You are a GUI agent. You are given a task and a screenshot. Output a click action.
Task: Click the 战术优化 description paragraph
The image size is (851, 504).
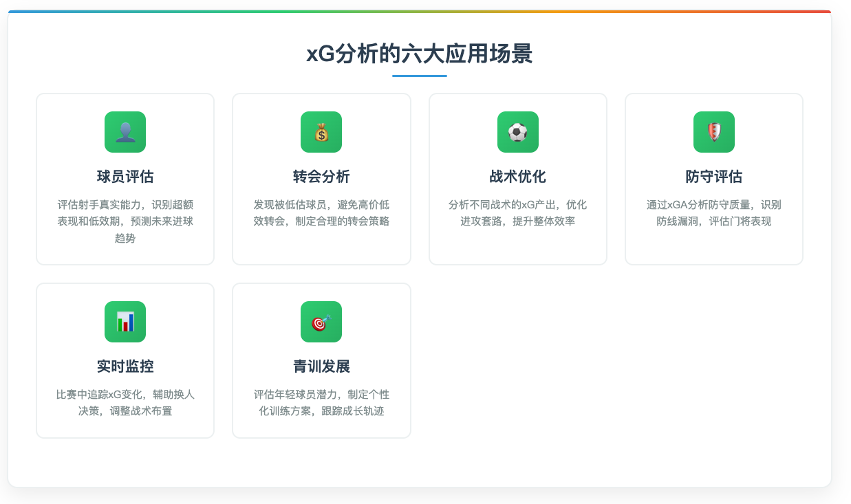tap(517, 213)
